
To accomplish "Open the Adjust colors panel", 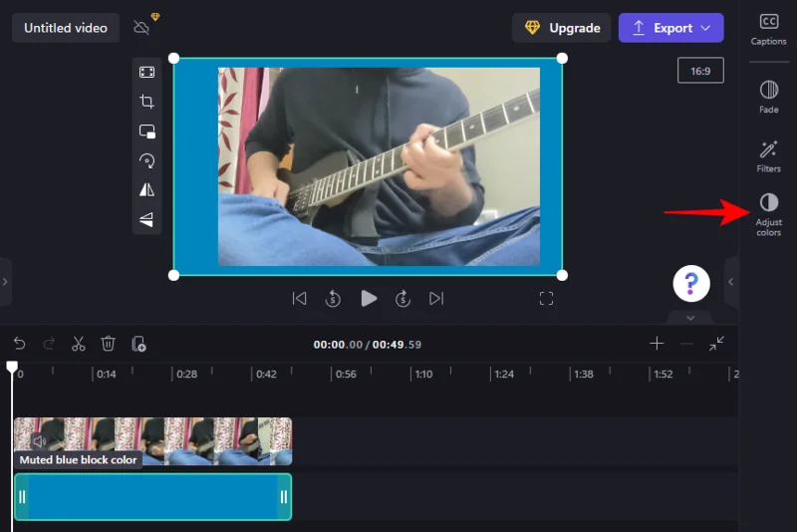I will pyautogui.click(x=768, y=215).
